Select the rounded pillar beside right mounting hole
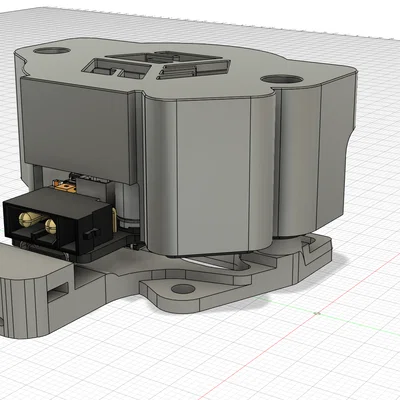The image size is (400, 400). pyautogui.click(x=297, y=162)
